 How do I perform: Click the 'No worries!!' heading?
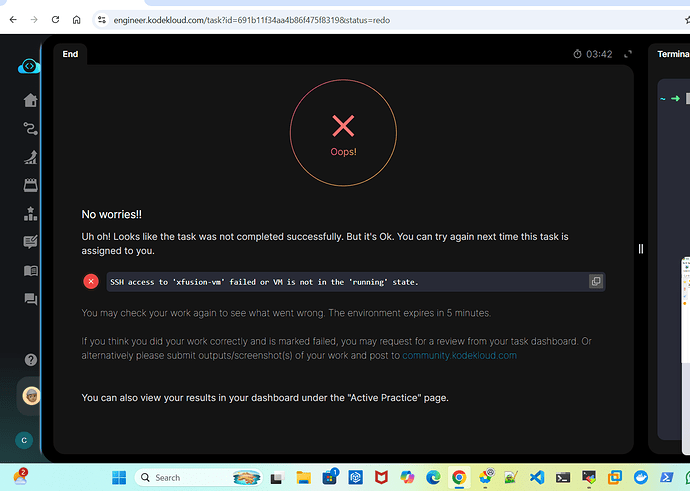(112, 214)
